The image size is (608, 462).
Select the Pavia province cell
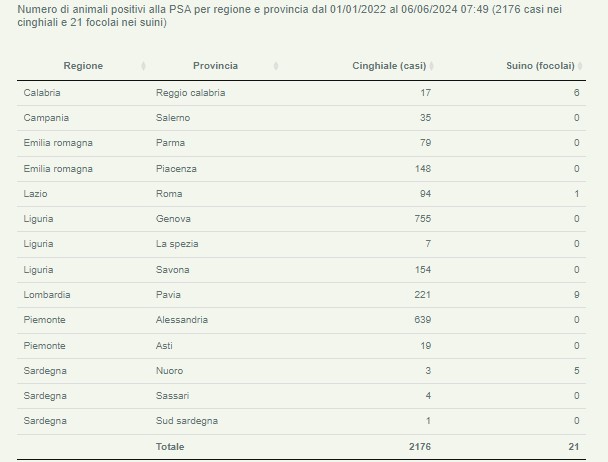(169, 295)
